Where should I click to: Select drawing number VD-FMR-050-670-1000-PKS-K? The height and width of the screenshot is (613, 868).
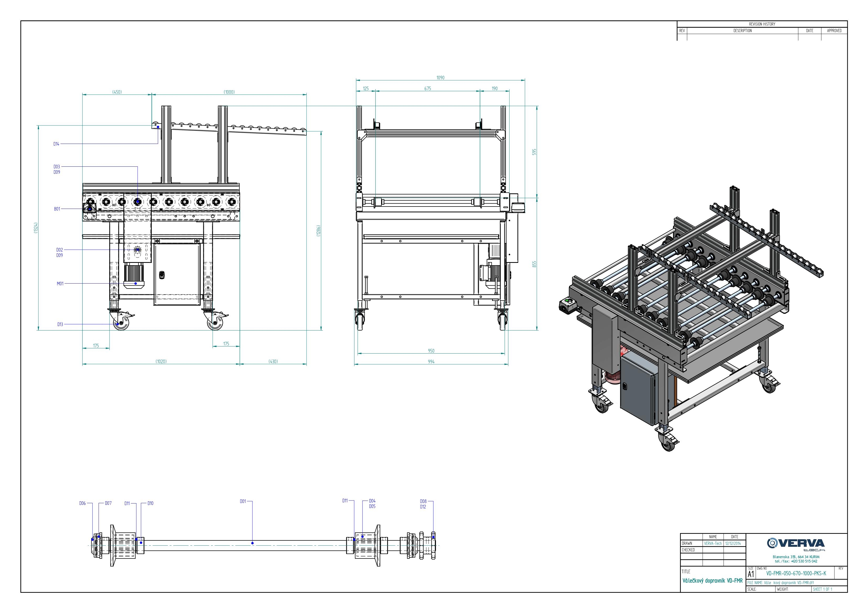click(x=796, y=573)
